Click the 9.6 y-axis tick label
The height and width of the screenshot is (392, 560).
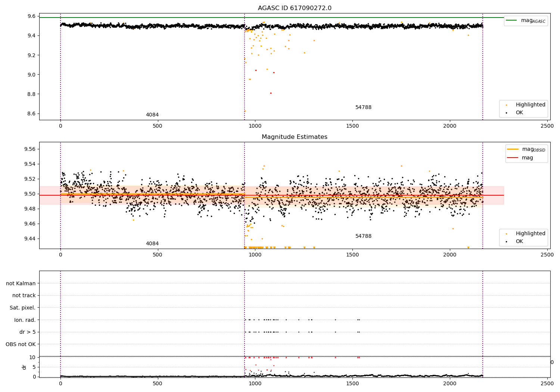[31, 16]
